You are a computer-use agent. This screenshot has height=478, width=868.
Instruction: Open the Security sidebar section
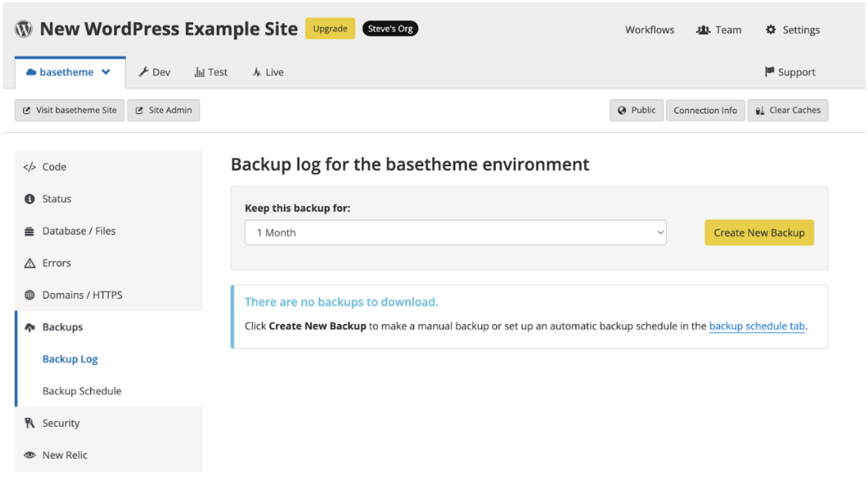[61, 423]
